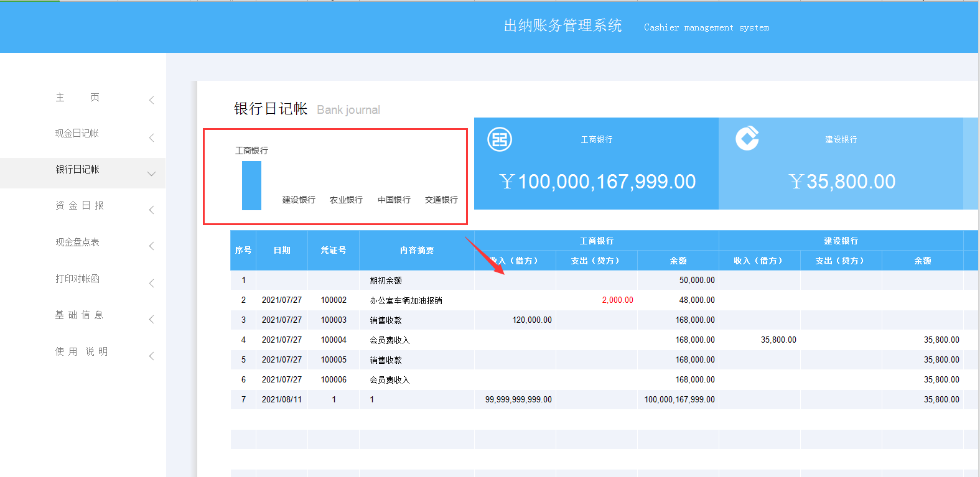This screenshot has width=980, height=477.
Task: Click the 内容摘要 column header
Action: pos(417,251)
